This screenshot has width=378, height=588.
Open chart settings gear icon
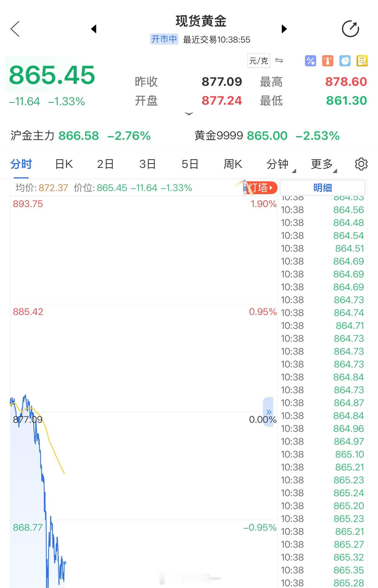(361, 164)
